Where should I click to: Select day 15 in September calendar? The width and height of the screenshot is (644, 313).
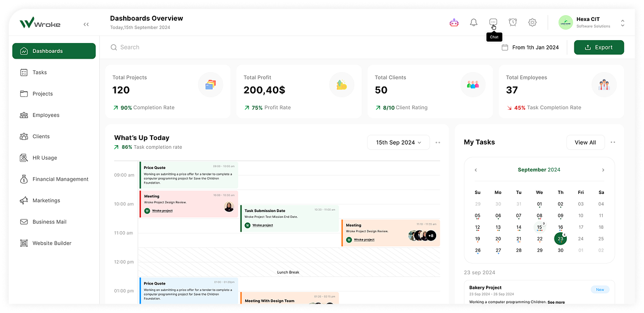(539, 228)
